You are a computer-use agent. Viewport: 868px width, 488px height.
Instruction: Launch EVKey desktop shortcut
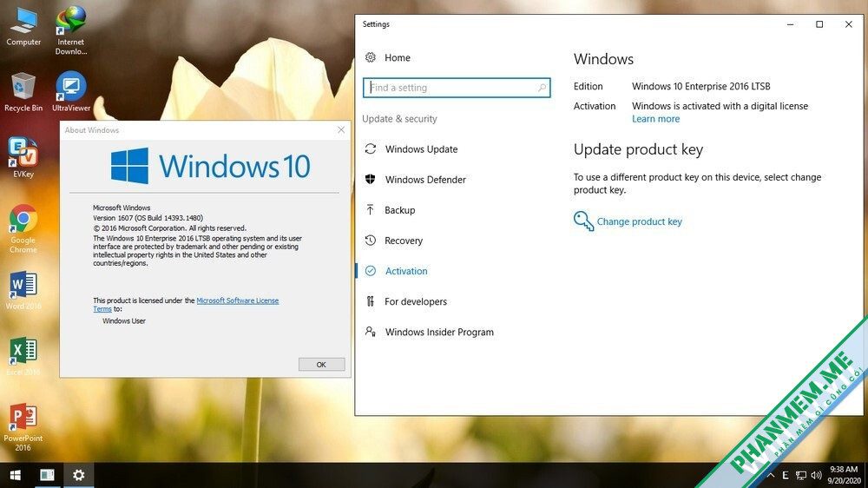[23, 158]
